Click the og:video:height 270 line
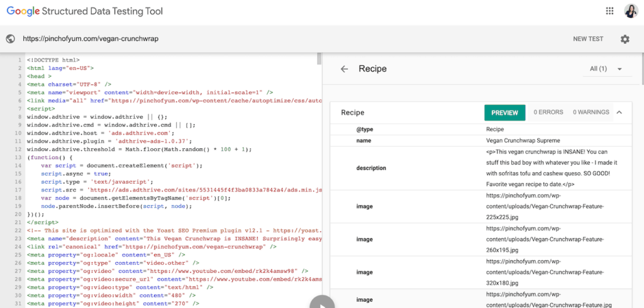 point(113,304)
